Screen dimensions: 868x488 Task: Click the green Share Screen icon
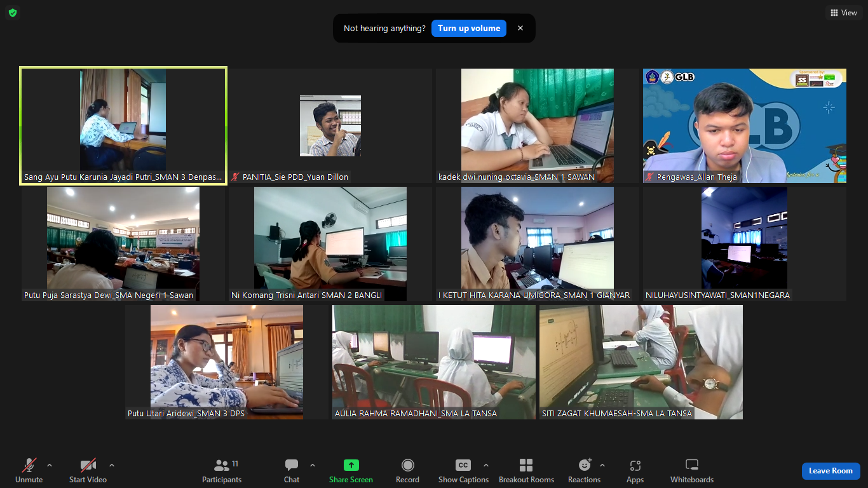(351, 466)
